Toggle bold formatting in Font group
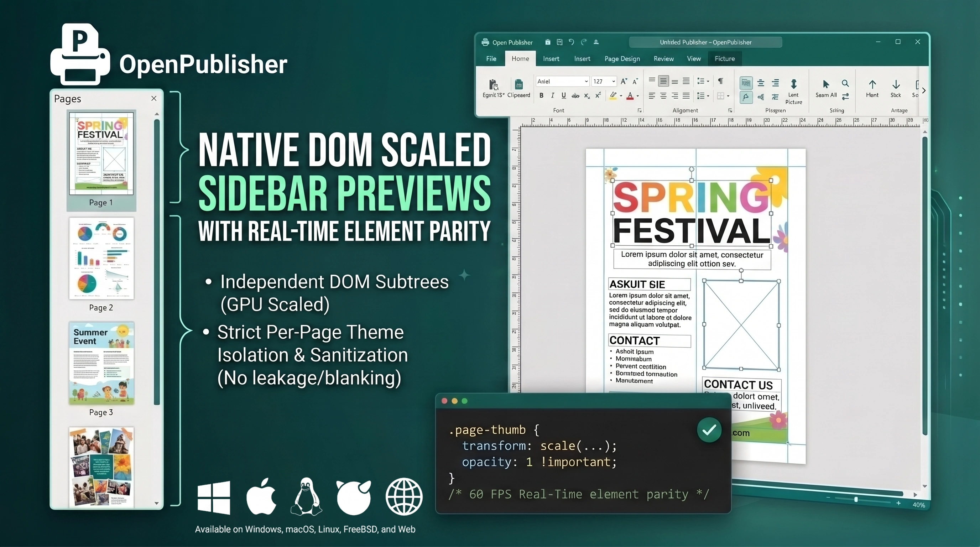Image resolution: width=980 pixels, height=547 pixels. (541, 95)
